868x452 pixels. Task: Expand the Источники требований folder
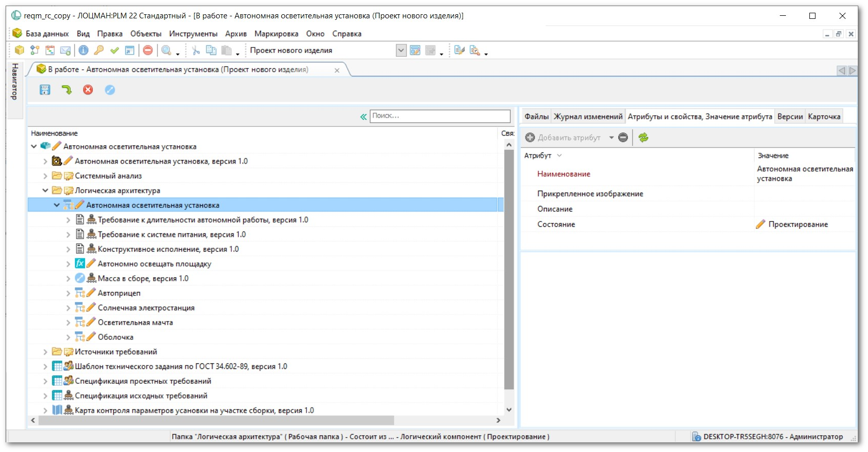coord(45,352)
